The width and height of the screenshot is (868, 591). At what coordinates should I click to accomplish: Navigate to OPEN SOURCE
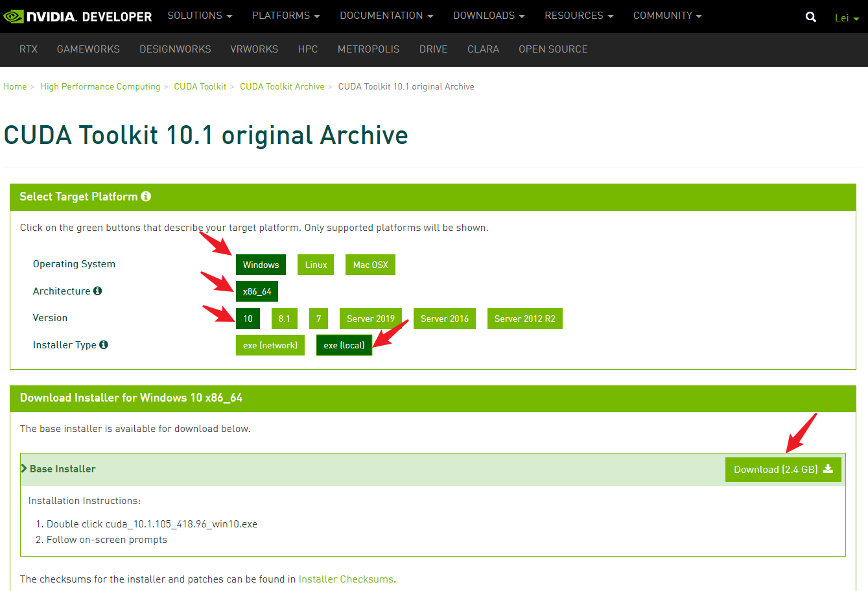[x=553, y=49]
